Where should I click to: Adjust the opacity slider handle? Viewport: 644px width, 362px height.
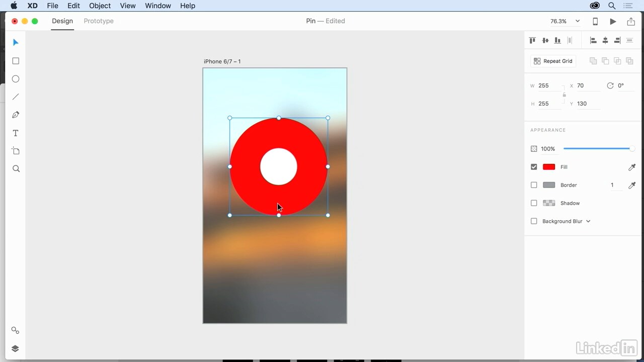[x=632, y=149]
